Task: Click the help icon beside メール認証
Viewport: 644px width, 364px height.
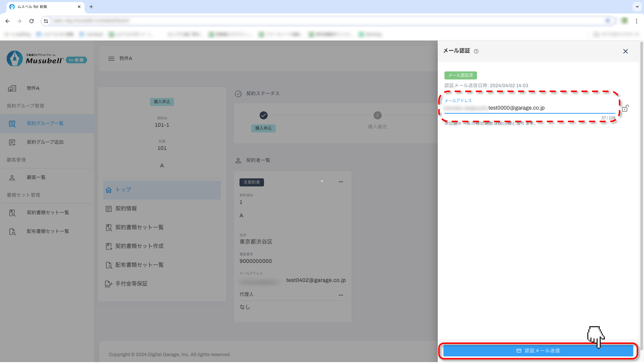Action: click(x=476, y=51)
